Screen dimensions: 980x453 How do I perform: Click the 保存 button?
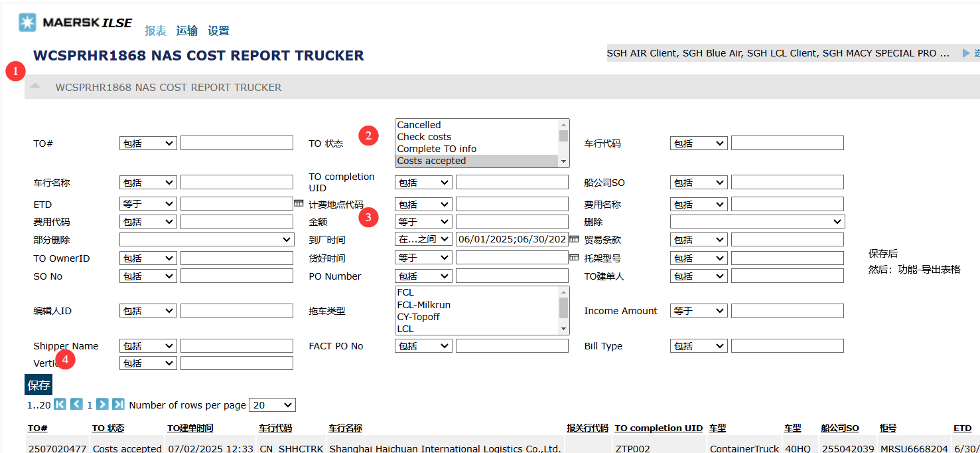(x=38, y=385)
